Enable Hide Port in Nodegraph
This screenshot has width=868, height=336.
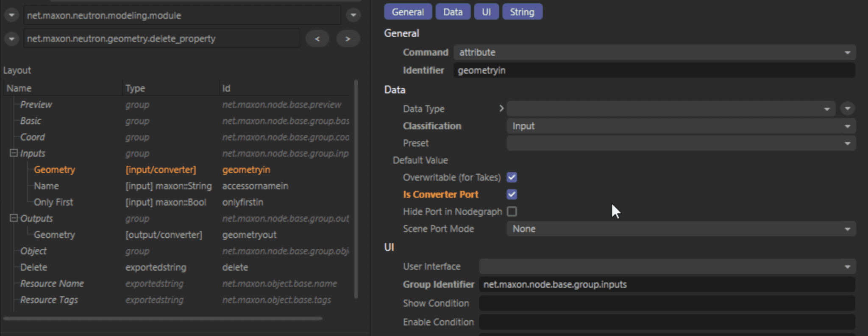tap(512, 211)
